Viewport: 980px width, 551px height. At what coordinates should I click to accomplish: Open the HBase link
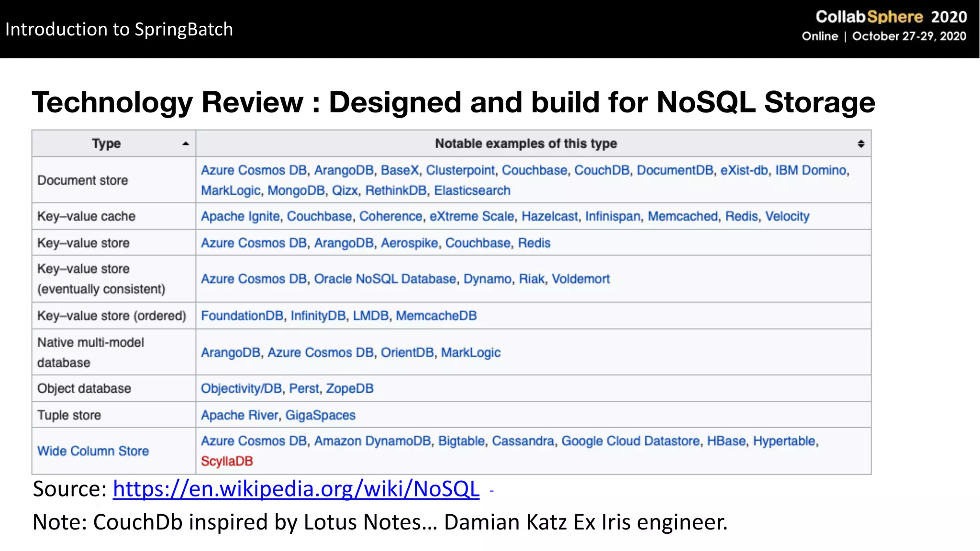[726, 441]
